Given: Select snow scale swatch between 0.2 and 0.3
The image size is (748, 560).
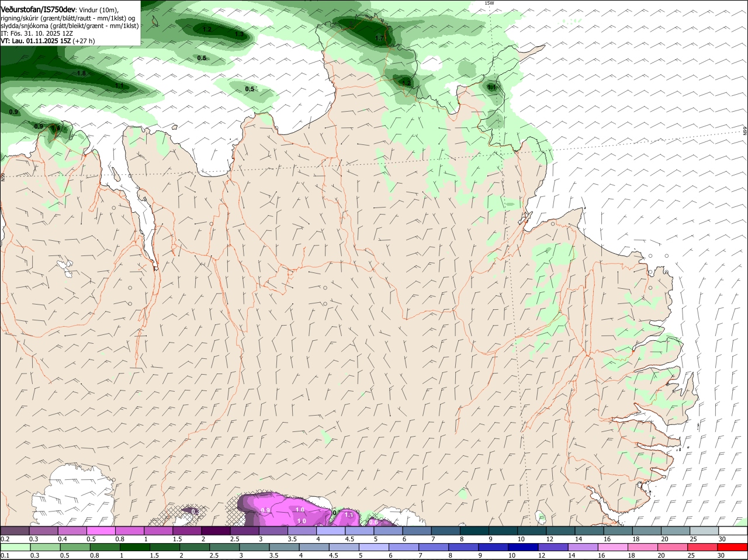Looking at the screenshot, I should point(15,530).
